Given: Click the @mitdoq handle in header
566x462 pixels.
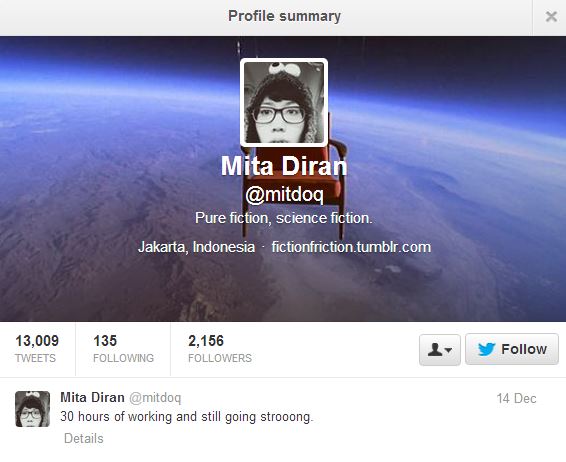Looking at the screenshot, I should [284, 195].
